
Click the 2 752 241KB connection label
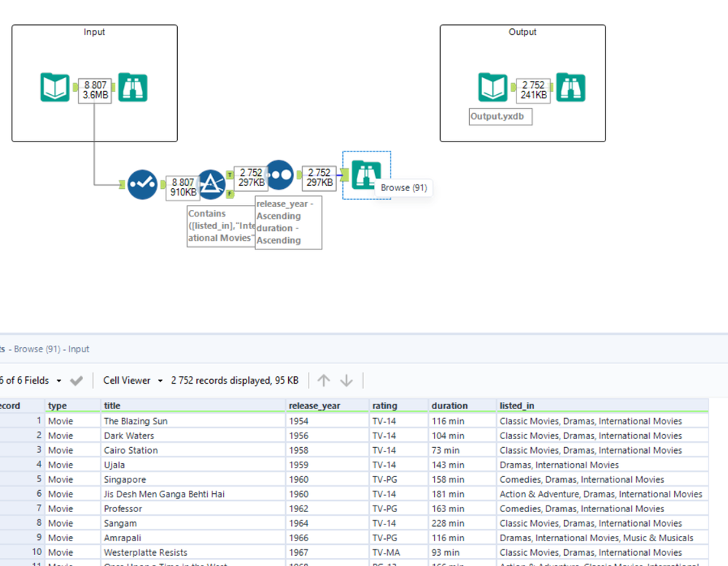click(533, 90)
